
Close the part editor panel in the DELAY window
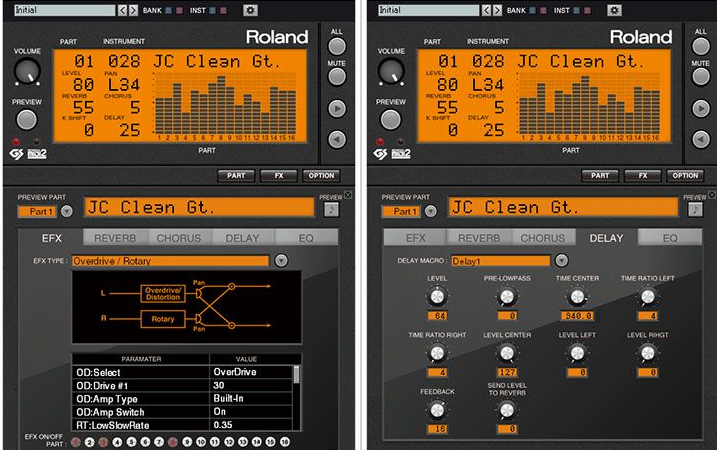click(x=712, y=195)
